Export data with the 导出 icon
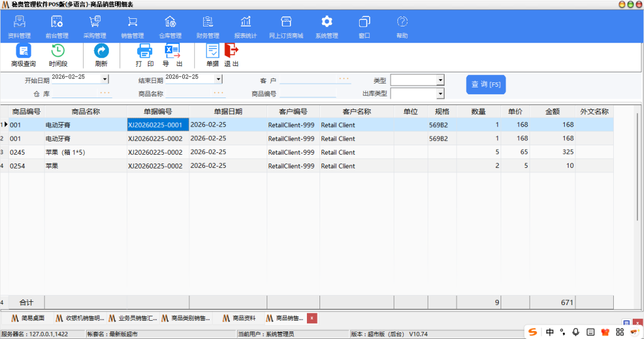The width and height of the screenshot is (644, 339). 172,55
